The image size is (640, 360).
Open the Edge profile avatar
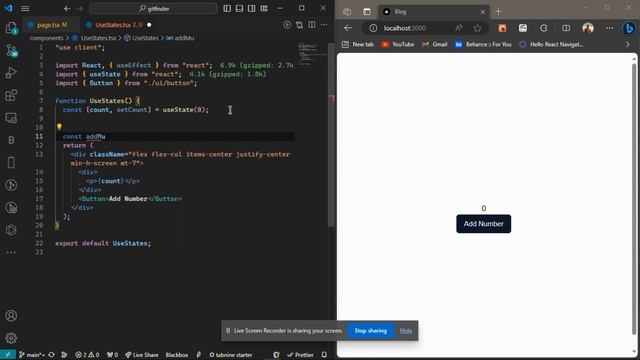588,28
